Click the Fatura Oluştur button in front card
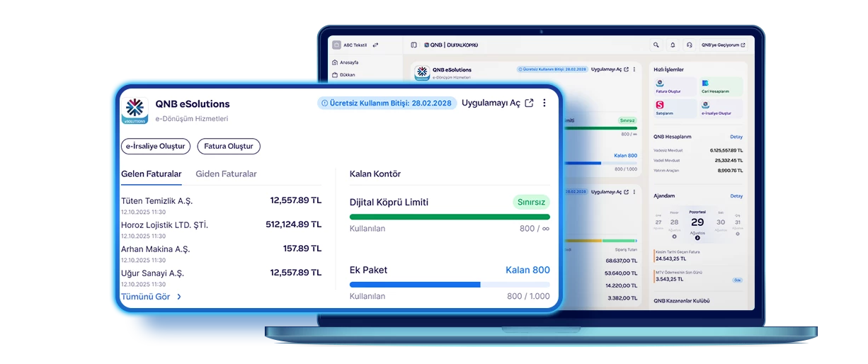 click(229, 147)
